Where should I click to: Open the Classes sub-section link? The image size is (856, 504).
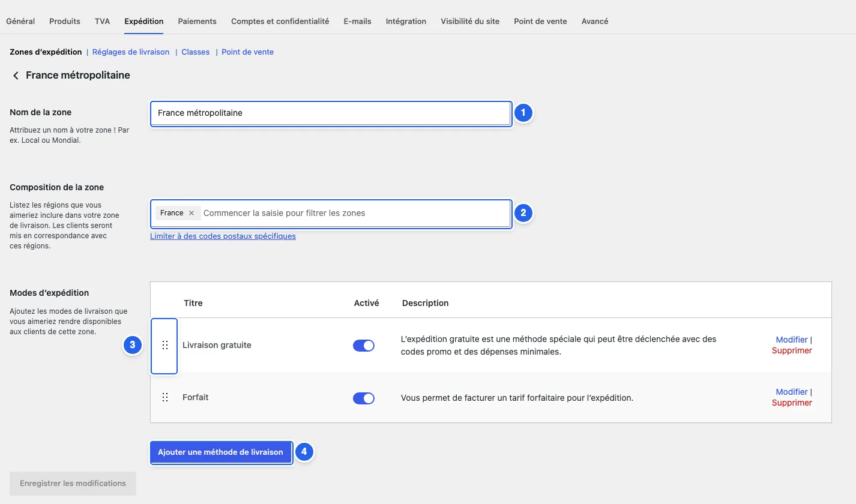196,52
